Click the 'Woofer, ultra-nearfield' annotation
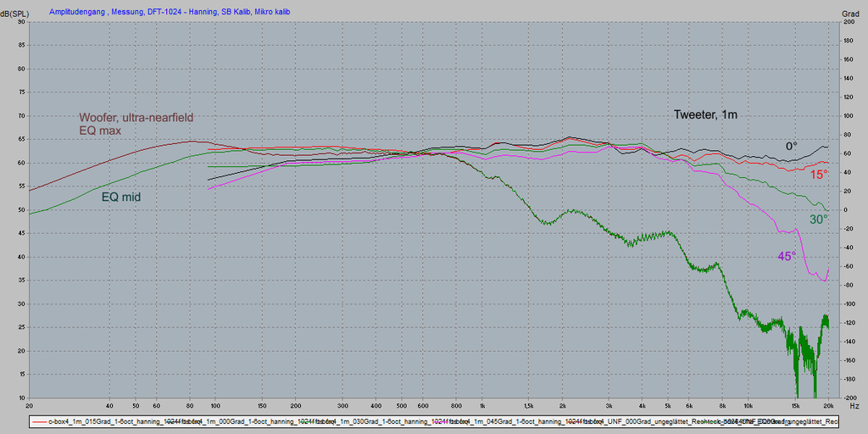This screenshot has height=434, width=868. (x=142, y=118)
